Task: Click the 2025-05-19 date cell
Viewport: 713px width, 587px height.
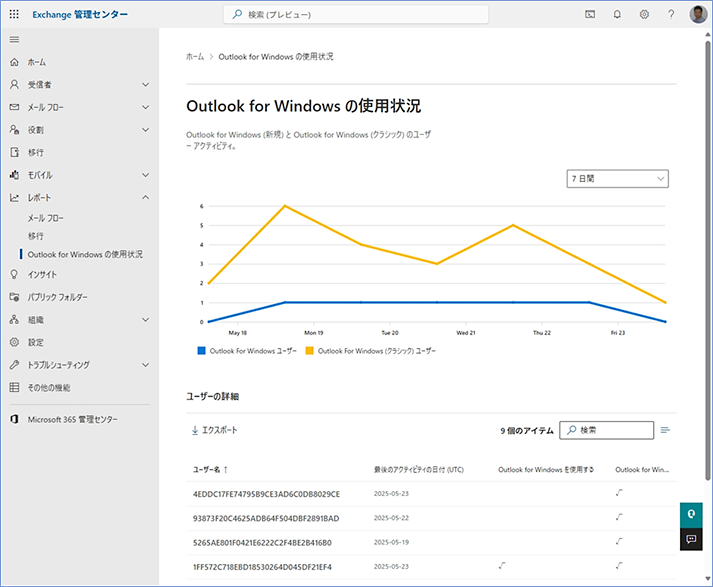Action: coord(391,542)
